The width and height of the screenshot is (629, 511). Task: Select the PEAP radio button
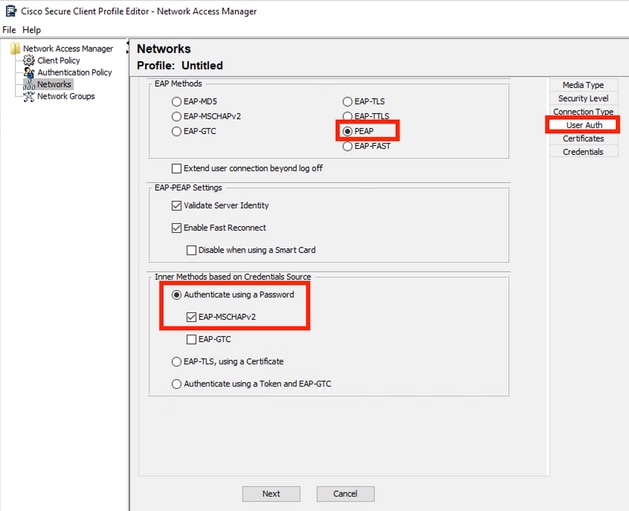tap(347, 131)
